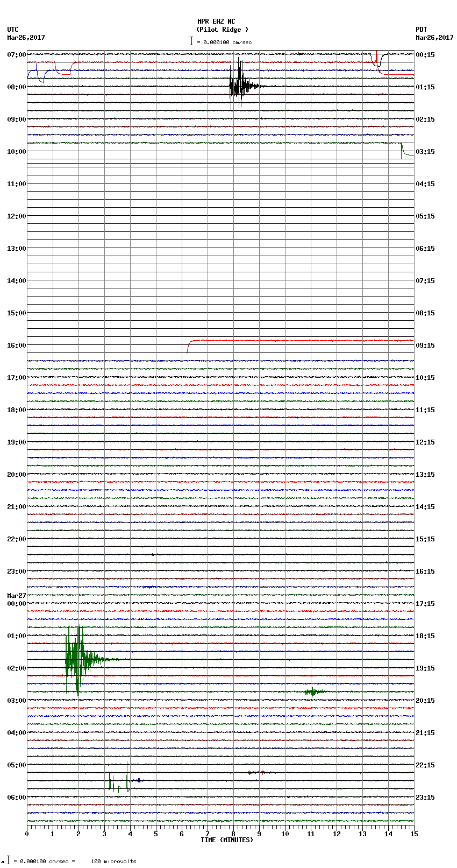
Task: Click the MPR EHZ NC station title
Action: (x=216, y=22)
